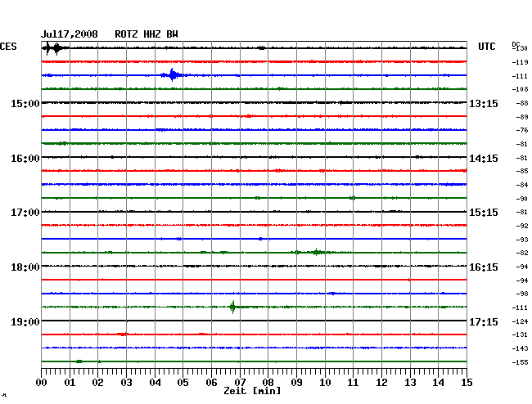Screen dimensions: 532x404
Task: Click the green burst between minutes 09 and 10
Action: pyautogui.click(x=316, y=252)
